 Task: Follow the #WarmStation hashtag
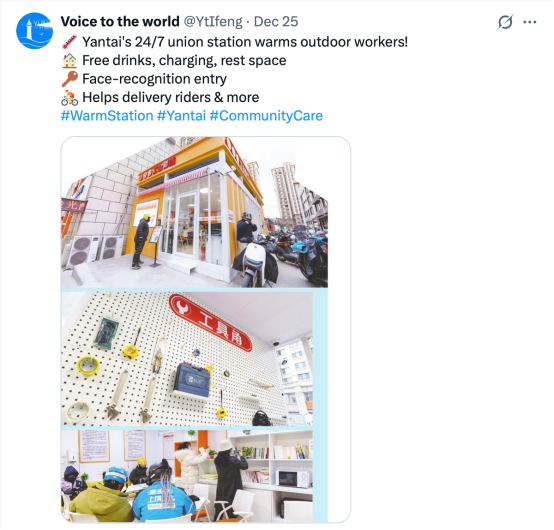[x=107, y=116]
